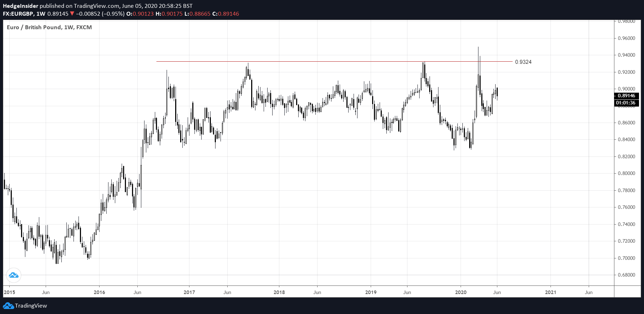This screenshot has width=644, height=314.
Task: Click the 0.74000 price axis label
Action: [x=627, y=224]
